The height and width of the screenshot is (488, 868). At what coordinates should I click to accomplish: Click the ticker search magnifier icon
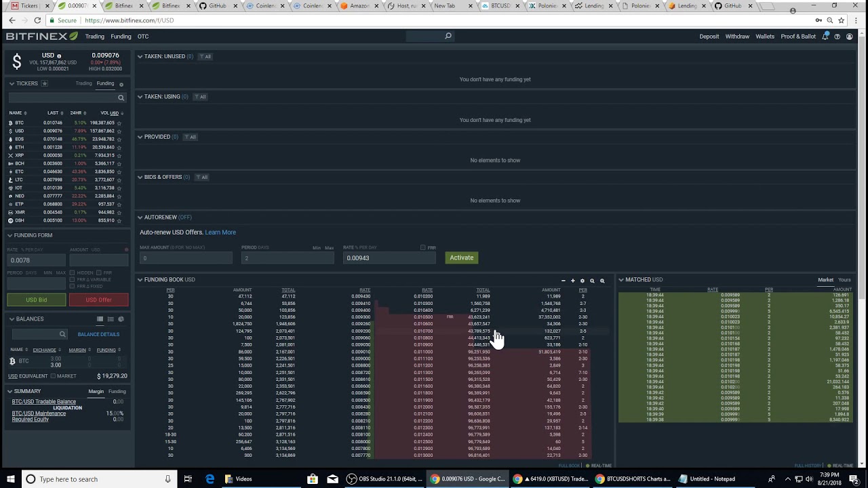tap(121, 98)
